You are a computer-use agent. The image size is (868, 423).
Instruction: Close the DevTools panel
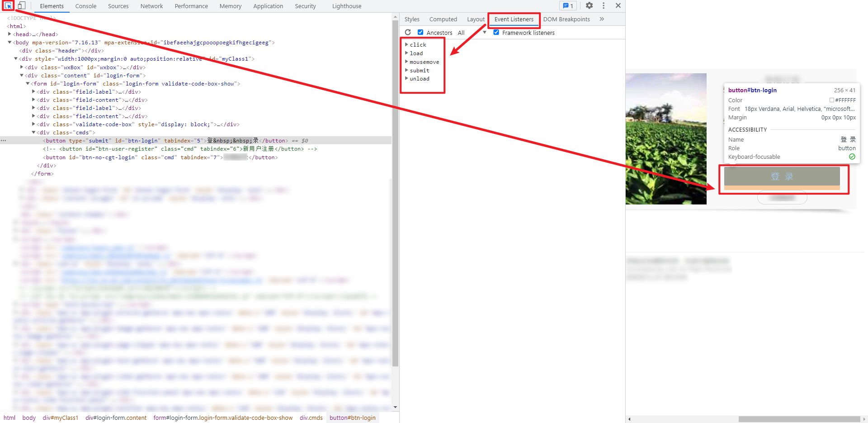coord(618,6)
